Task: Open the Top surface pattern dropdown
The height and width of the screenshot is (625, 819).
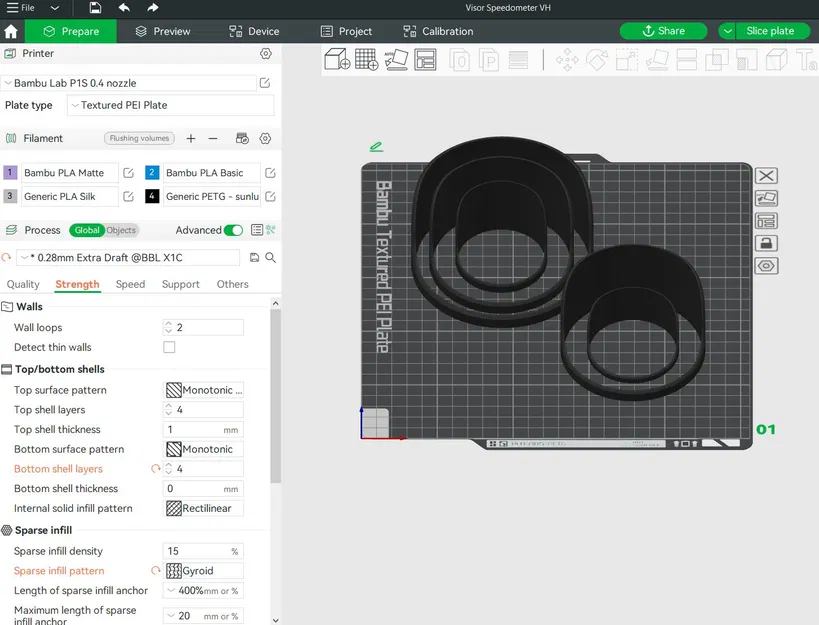Action: (204, 390)
